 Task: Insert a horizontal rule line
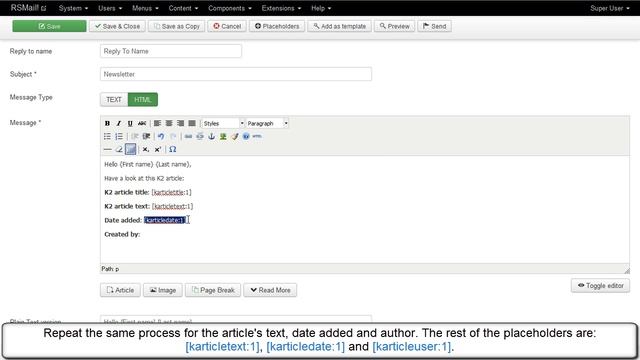[107, 149]
